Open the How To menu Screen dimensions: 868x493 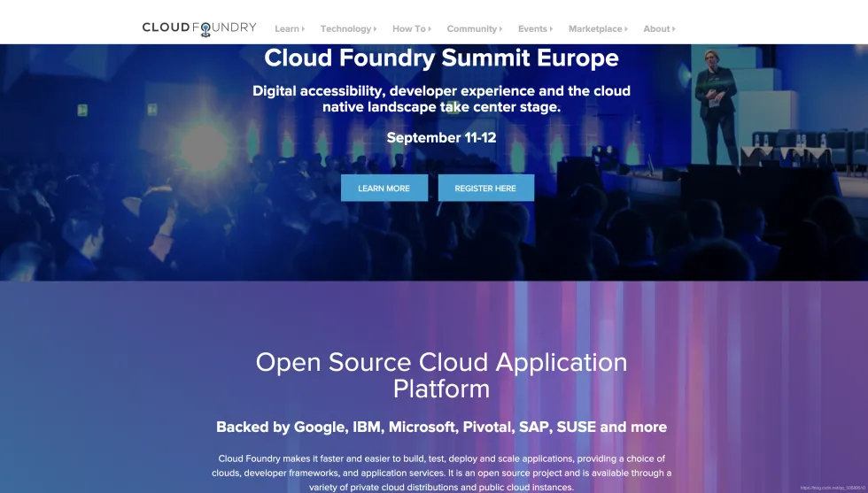[x=411, y=29]
